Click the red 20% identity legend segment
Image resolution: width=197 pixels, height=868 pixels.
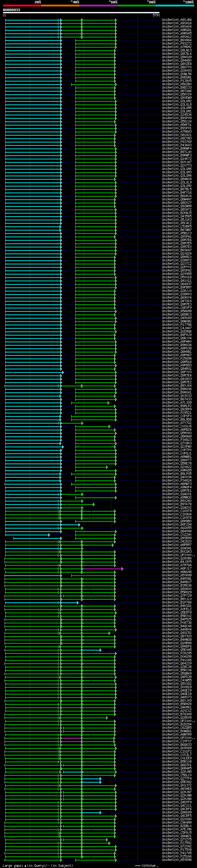tap(22, 6)
